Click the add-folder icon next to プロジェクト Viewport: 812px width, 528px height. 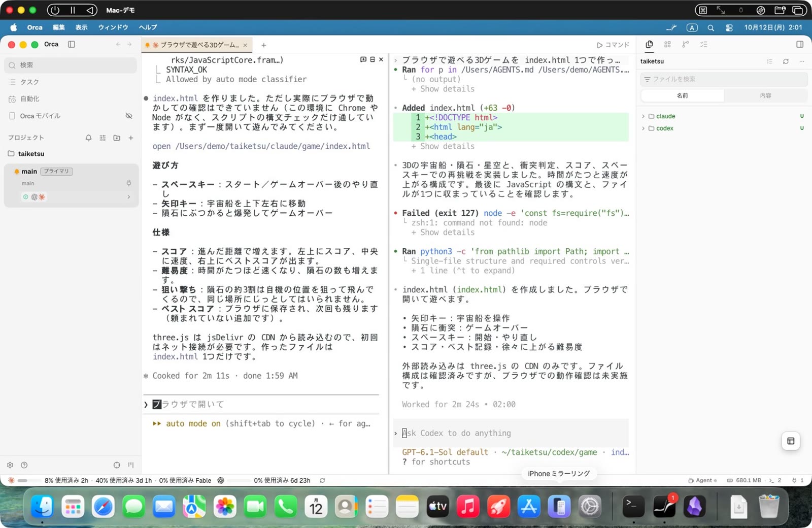117,138
